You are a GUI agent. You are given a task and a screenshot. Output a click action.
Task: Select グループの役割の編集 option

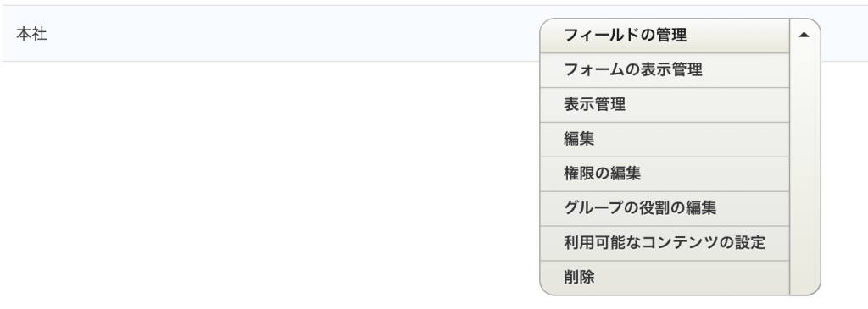point(640,208)
